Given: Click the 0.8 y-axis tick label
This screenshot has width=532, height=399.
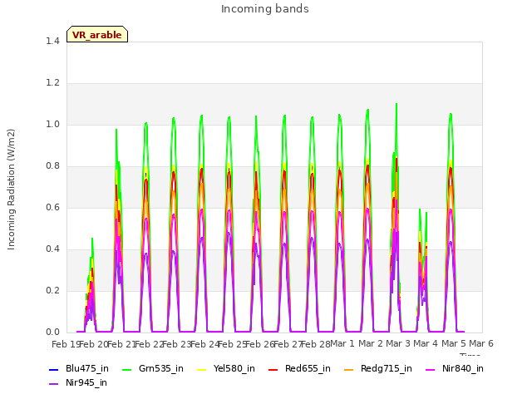Looking at the screenshot, I should [x=52, y=166].
